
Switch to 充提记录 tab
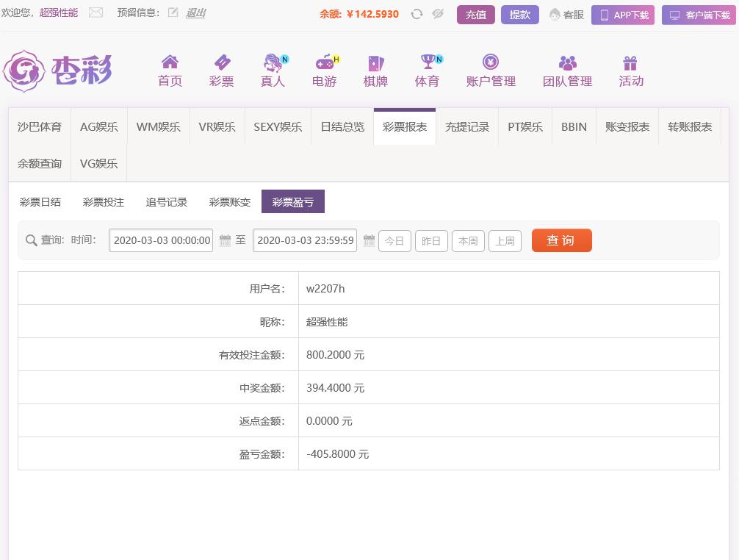point(467,127)
